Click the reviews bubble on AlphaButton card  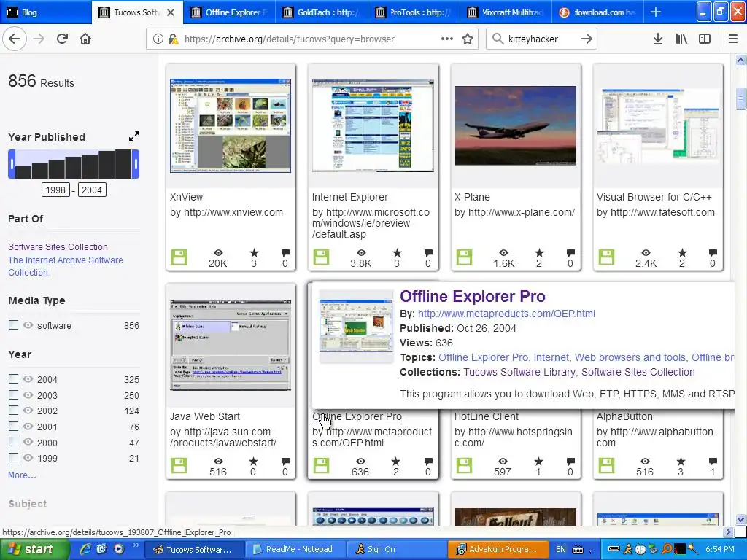tap(713, 461)
